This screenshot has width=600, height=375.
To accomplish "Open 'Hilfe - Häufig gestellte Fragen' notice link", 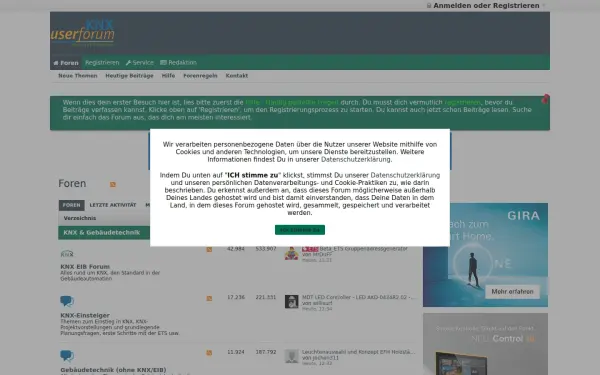I will (292, 103).
